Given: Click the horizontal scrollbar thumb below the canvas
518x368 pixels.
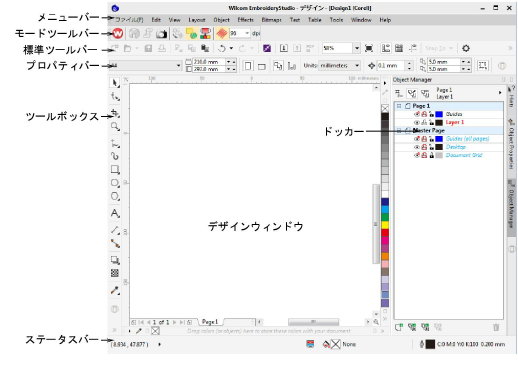Looking at the screenshot, I should click(313, 322).
